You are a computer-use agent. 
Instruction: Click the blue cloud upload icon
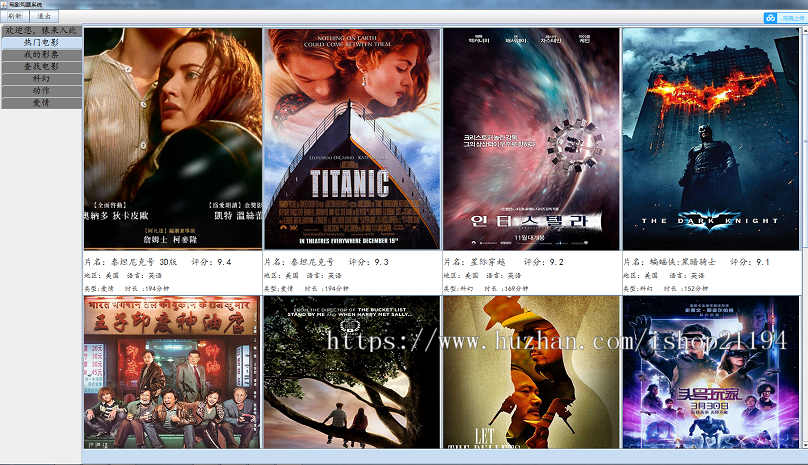coord(770,18)
